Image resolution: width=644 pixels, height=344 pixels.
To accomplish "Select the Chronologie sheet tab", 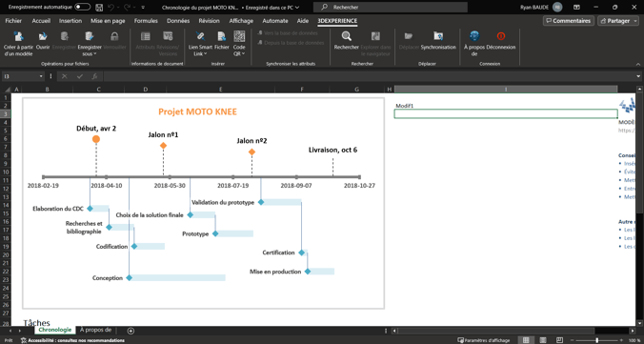I will (55, 330).
